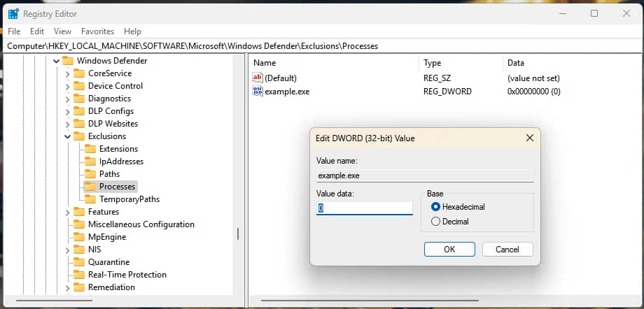Select the TemporaryPaths key label
This screenshot has width=644, height=309.
coord(129,199)
